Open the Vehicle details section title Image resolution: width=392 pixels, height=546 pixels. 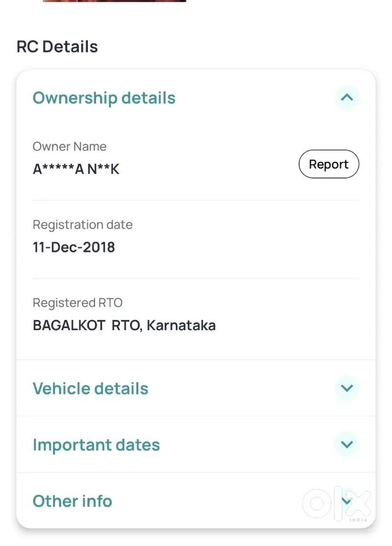[90, 389]
